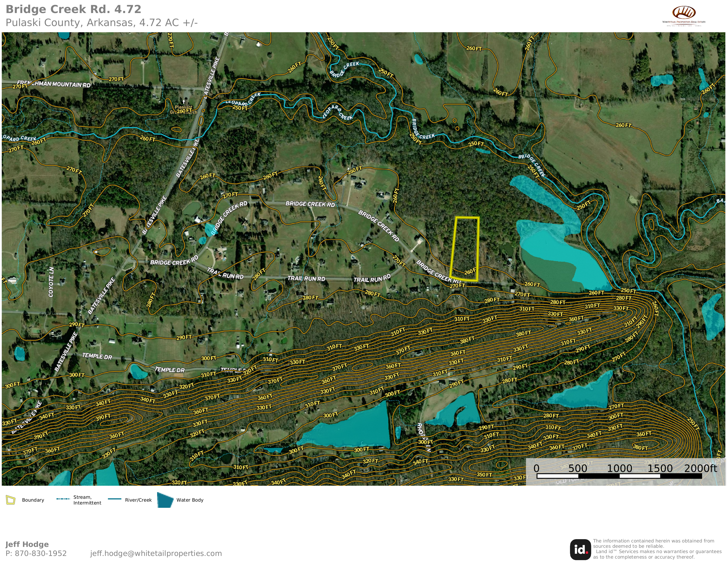The image size is (728, 563).
Task: Click the intermittent stream dashed line symbol
Action: pyautogui.click(x=63, y=499)
